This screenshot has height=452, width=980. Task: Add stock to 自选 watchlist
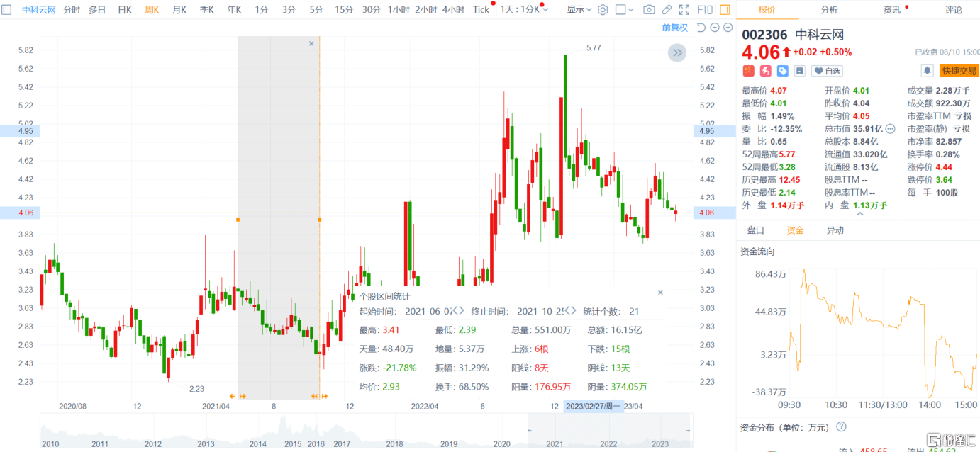click(828, 71)
